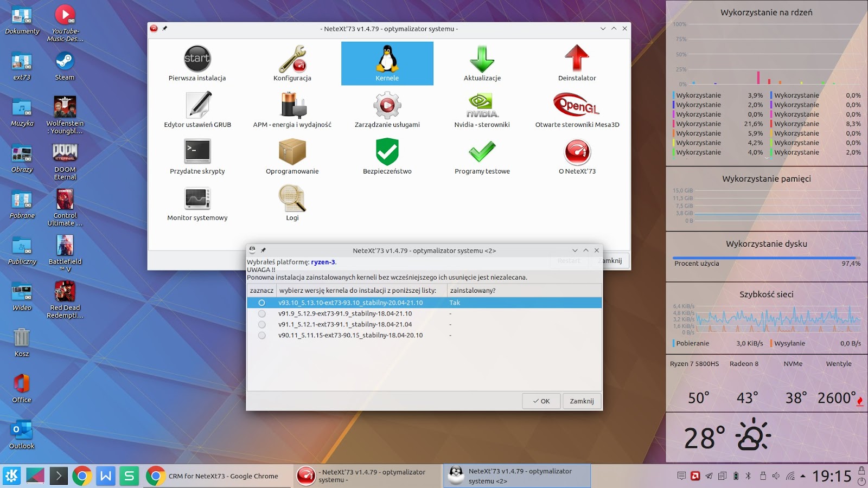
Task: Open Pierwsza instalacja start icon
Action: 197,63
